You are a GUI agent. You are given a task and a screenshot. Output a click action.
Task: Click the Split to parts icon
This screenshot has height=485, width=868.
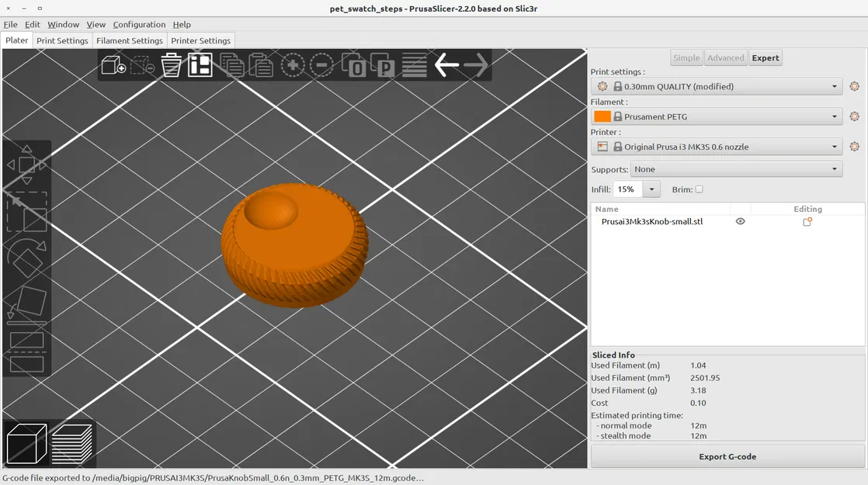[382, 65]
